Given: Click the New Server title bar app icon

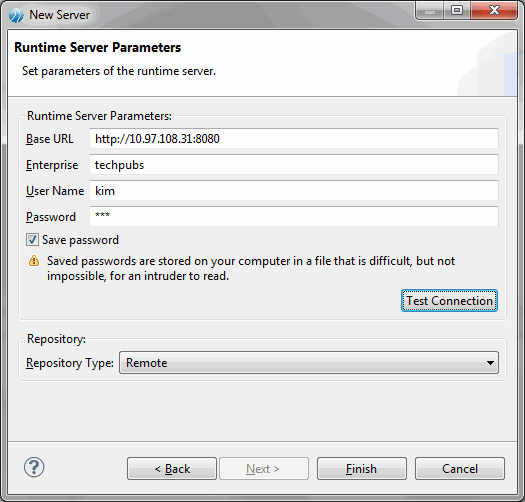Looking at the screenshot, I should [16, 15].
